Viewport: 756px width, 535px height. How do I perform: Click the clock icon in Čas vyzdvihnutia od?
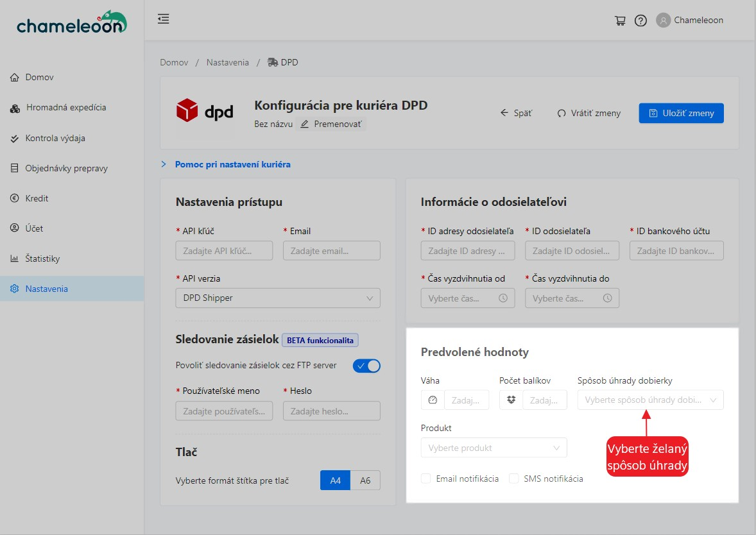point(503,298)
